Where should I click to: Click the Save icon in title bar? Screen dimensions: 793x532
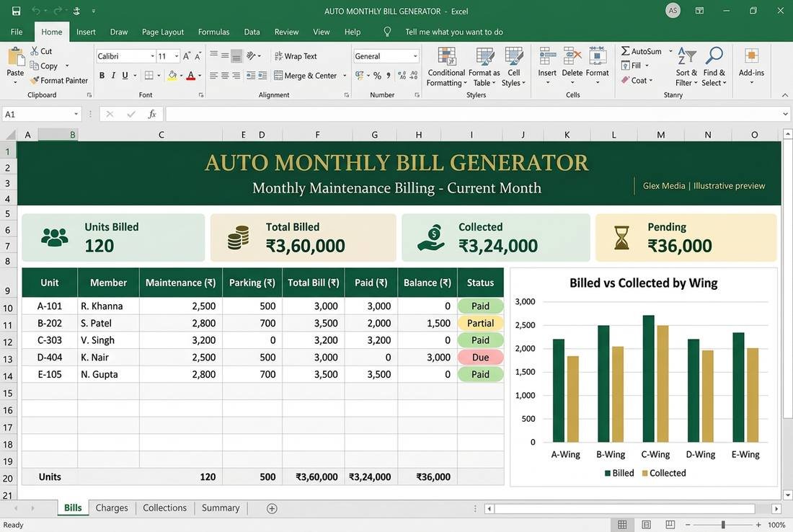[16, 11]
